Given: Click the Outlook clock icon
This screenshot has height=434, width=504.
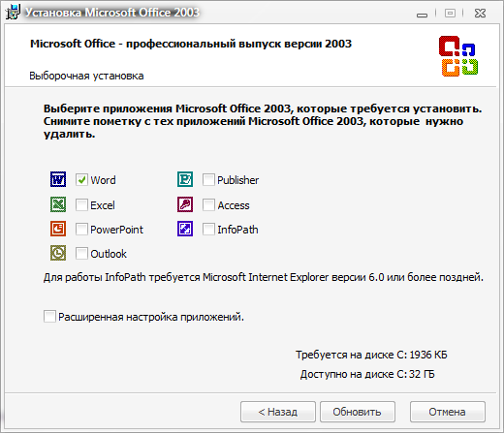Looking at the screenshot, I should coord(58,253).
